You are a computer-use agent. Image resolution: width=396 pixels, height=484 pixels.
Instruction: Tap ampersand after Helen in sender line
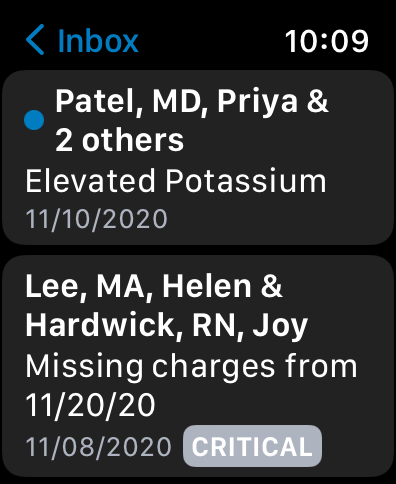coord(272,286)
